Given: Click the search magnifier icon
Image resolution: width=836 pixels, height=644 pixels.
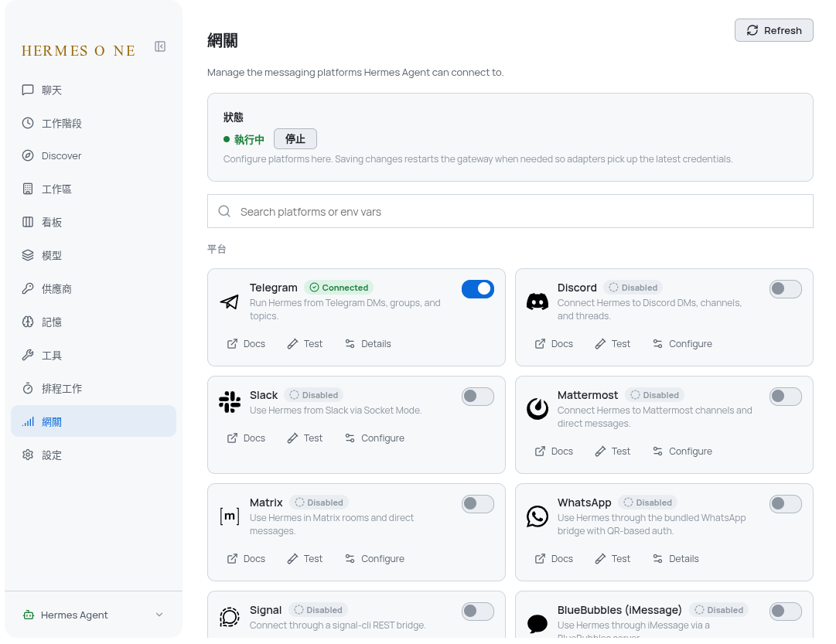Looking at the screenshot, I should [x=224, y=212].
